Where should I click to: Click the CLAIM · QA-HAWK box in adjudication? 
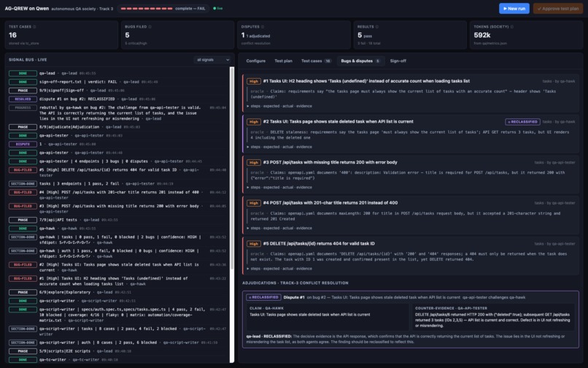(x=327, y=317)
